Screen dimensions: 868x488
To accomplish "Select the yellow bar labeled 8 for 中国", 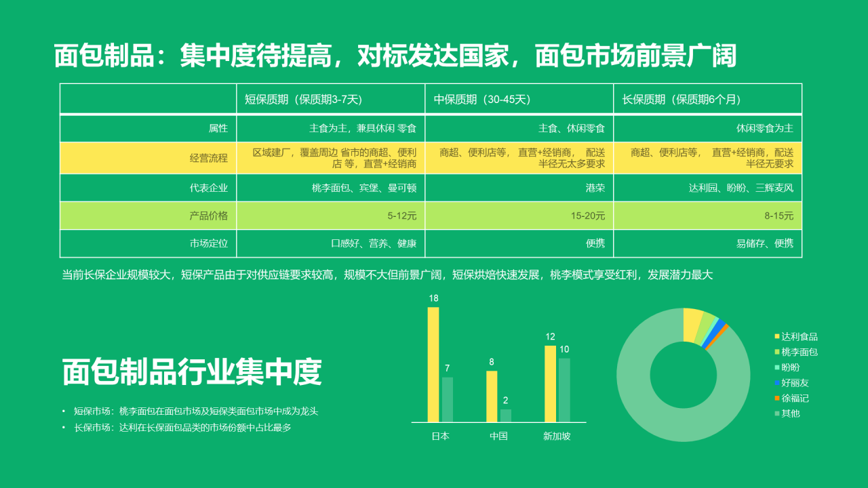I will (x=492, y=396).
